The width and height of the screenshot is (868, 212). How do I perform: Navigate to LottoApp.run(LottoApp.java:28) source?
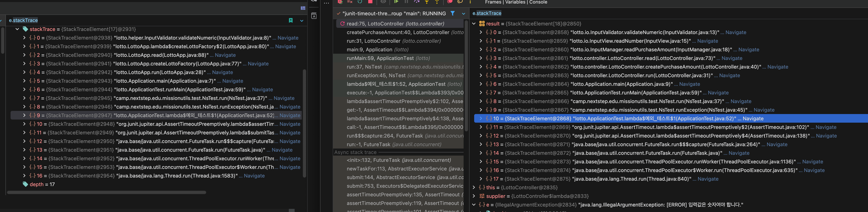pyautogui.click(x=222, y=72)
